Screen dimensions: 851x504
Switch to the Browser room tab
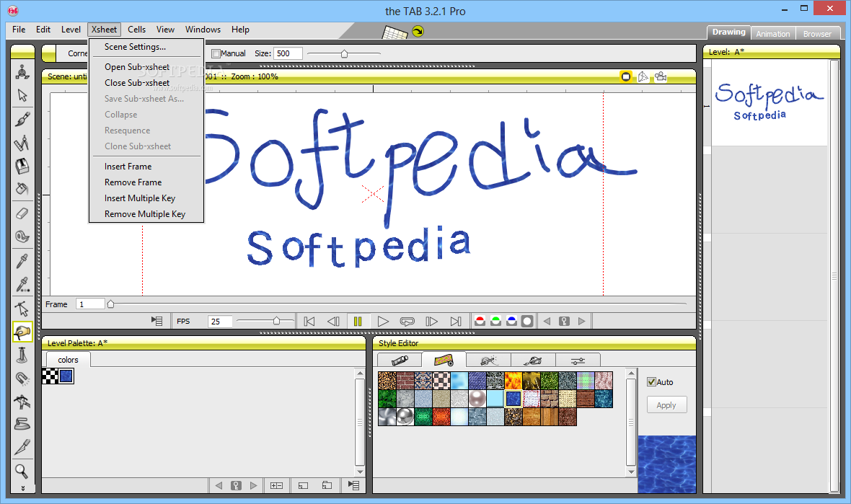817,34
